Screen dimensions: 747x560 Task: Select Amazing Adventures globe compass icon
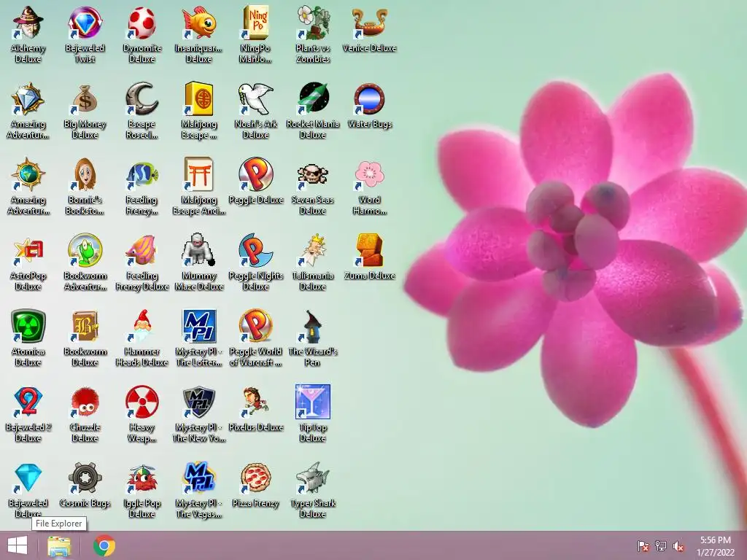[28, 175]
